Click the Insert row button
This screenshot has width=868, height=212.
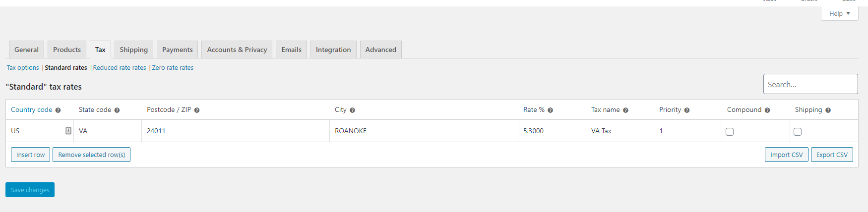[x=30, y=155]
